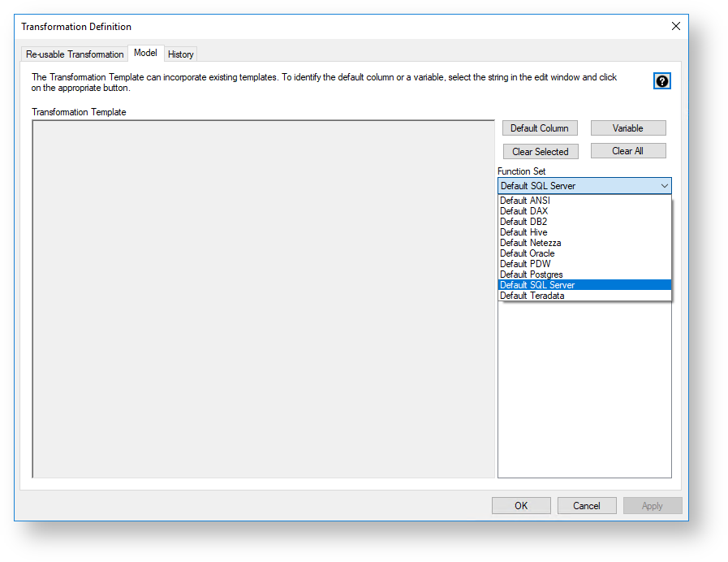Click the Variable button
Screen dimensions: 728x562
627,128
